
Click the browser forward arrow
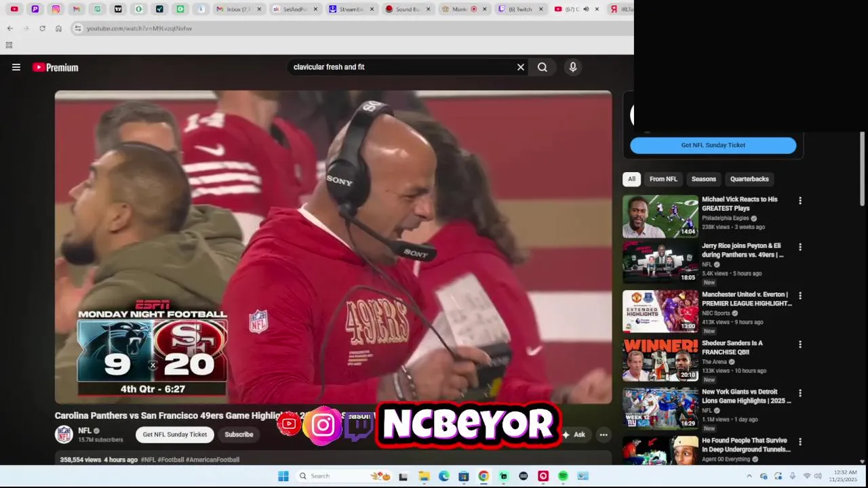[26, 28]
